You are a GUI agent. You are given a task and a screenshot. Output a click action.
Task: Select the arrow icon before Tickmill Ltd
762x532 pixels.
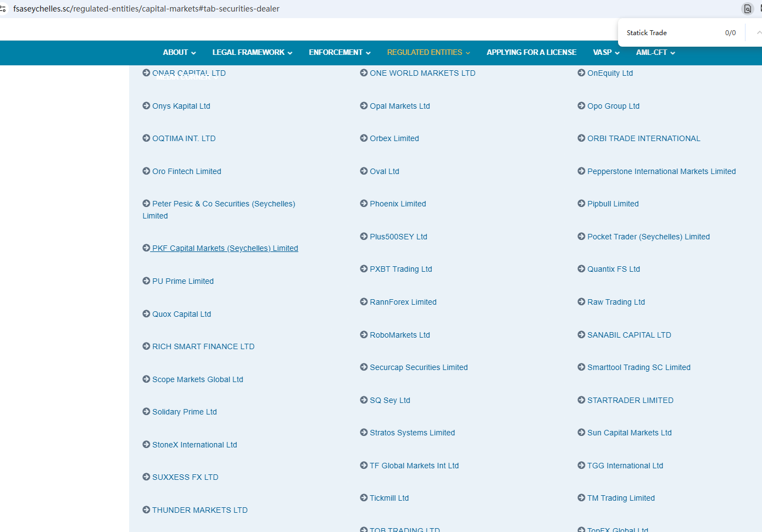pyautogui.click(x=364, y=497)
